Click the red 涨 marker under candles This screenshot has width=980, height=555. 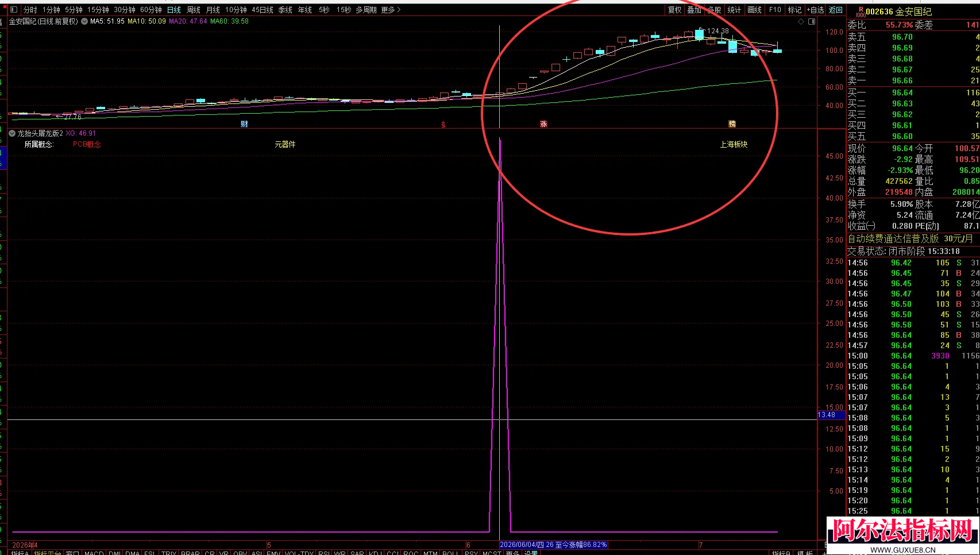click(x=543, y=124)
